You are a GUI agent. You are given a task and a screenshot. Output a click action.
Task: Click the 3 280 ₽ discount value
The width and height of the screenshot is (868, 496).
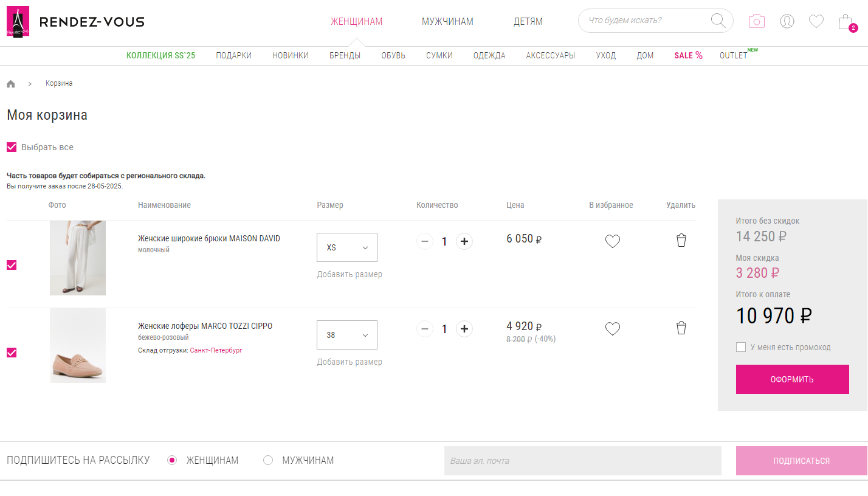click(x=757, y=273)
